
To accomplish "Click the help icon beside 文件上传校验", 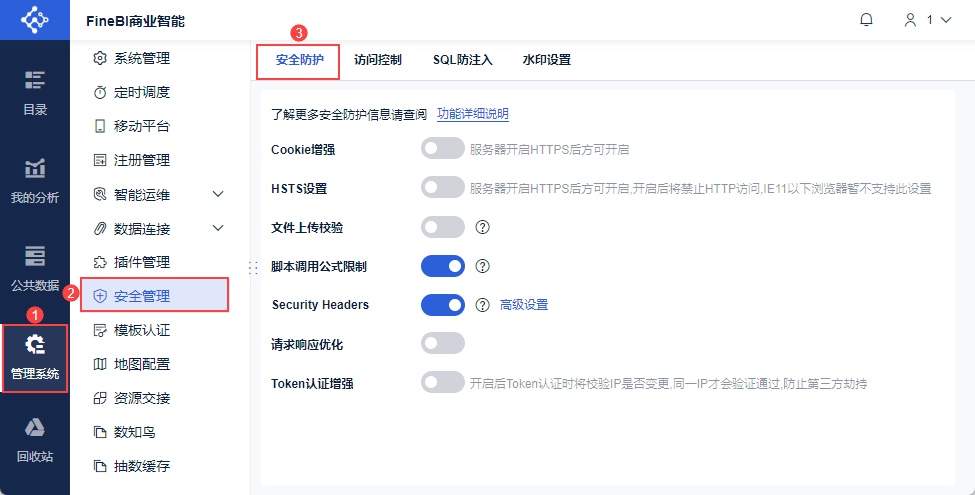I will 482,227.
